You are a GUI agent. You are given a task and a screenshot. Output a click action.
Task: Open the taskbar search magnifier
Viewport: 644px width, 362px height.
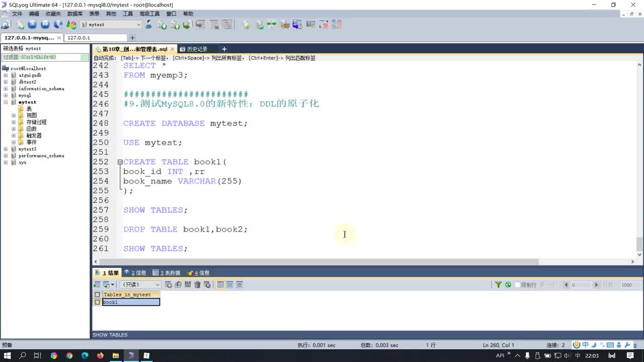coord(23,355)
